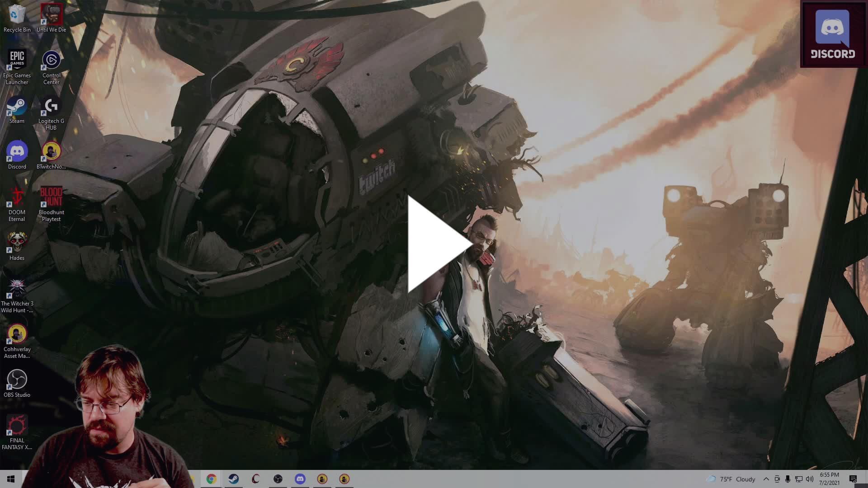868x488 pixels.
Task: Open Windows Start menu
Action: (11, 479)
